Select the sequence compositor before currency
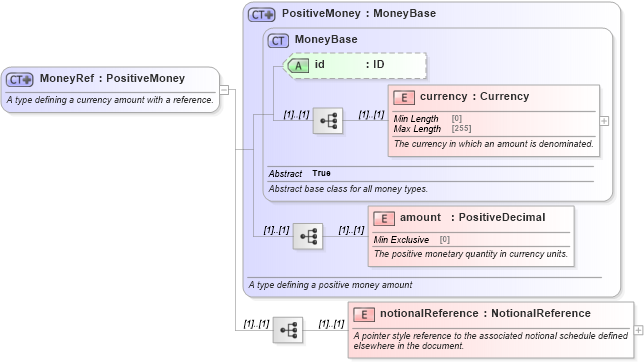The width and height of the screenshot is (644, 362). click(328, 121)
